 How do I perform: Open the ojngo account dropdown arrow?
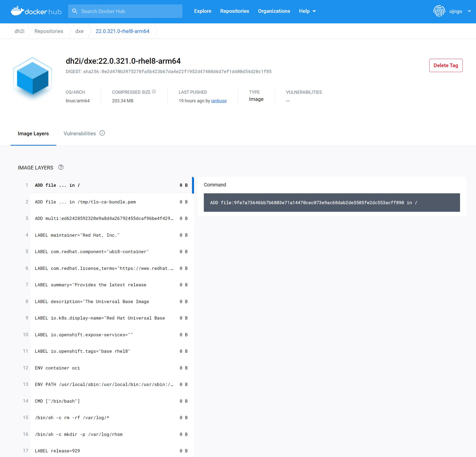(469, 11)
